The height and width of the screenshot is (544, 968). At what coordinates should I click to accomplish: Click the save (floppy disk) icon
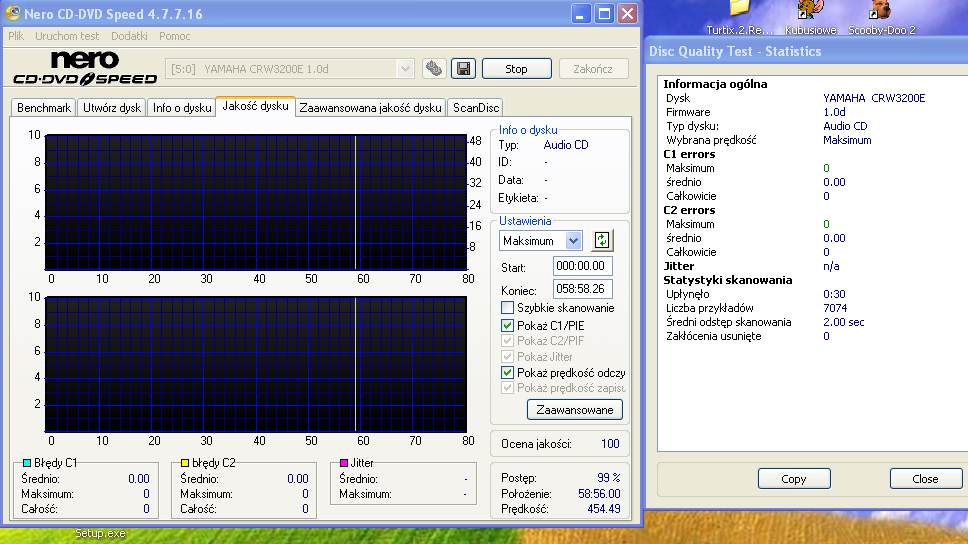463,69
